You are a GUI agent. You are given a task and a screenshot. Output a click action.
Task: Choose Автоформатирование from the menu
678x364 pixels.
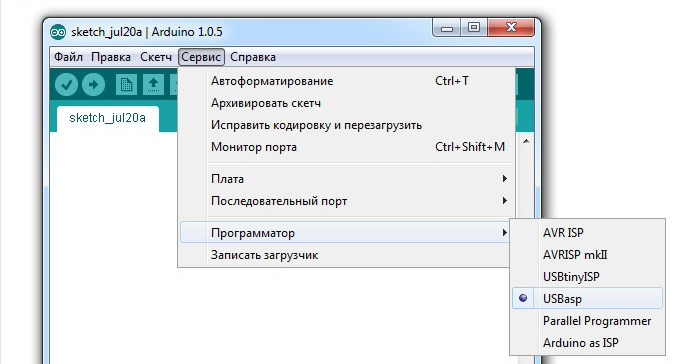pos(346,81)
